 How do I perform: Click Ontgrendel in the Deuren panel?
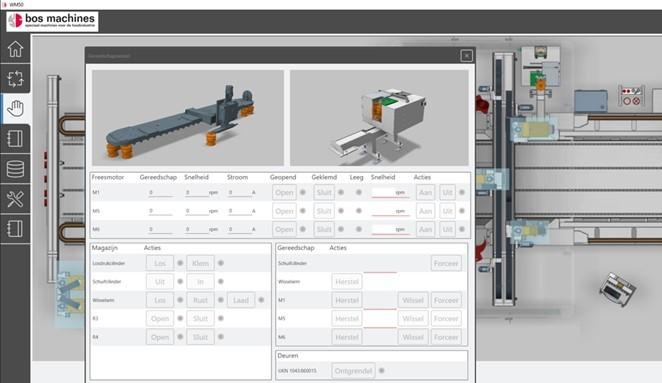coord(353,371)
